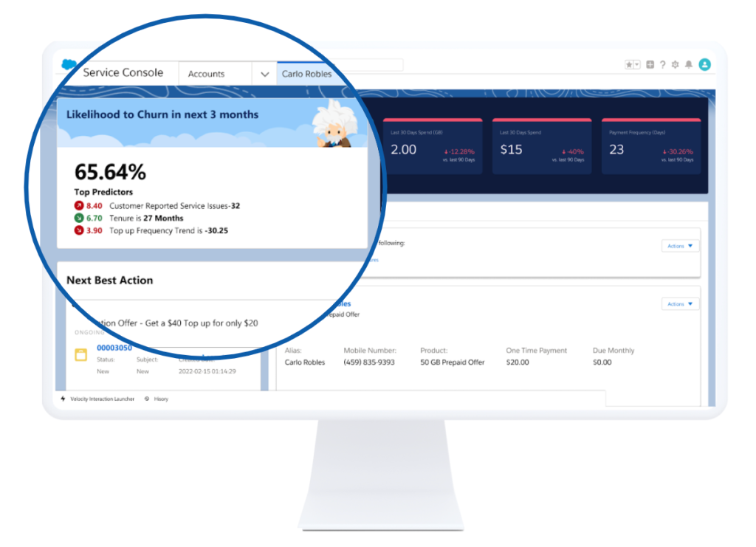The width and height of the screenshot is (756, 547).
Task: Open the favorites star icon
Action: coord(629,65)
